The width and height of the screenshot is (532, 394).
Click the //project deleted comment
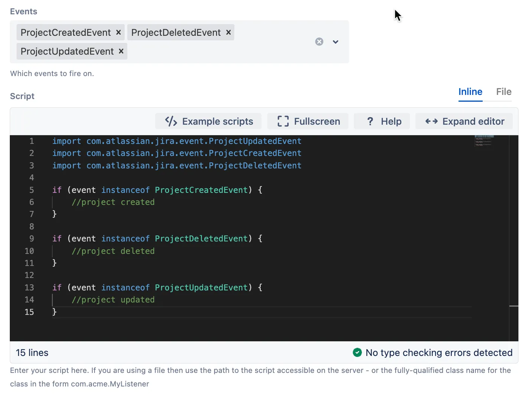tap(113, 251)
